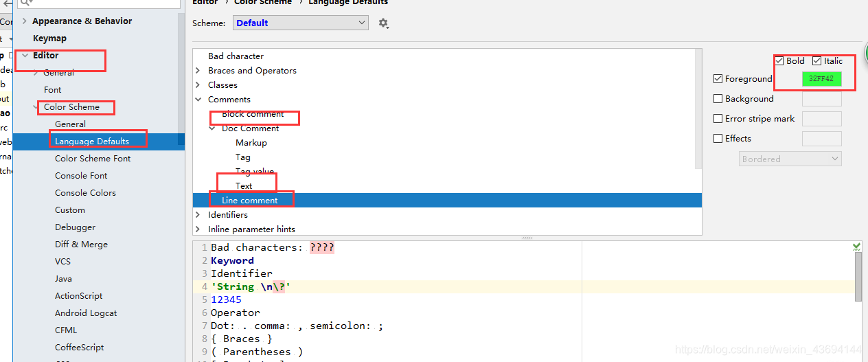868x362 pixels.
Task: Expand Braces and Operators node
Action: click(x=198, y=71)
